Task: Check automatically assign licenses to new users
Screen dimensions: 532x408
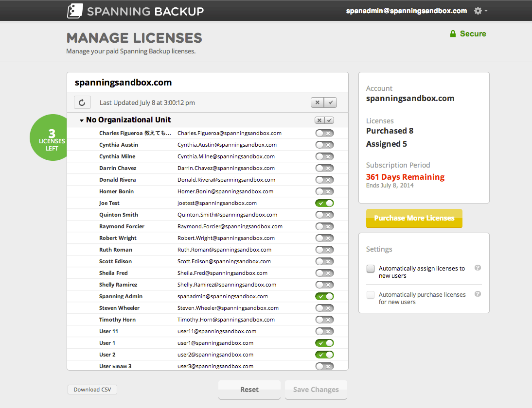Action: click(371, 269)
